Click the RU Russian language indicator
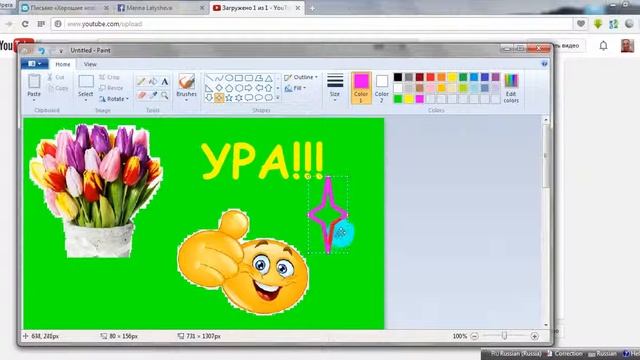 pyautogui.click(x=516, y=353)
